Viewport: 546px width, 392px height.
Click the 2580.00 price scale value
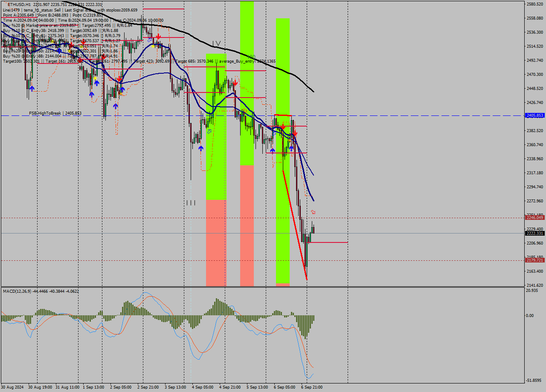[x=535, y=4]
